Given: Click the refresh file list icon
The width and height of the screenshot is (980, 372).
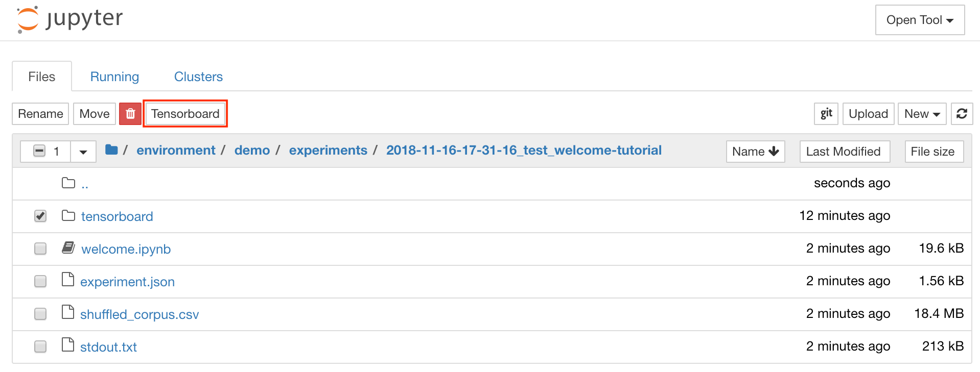Looking at the screenshot, I should tap(962, 114).
